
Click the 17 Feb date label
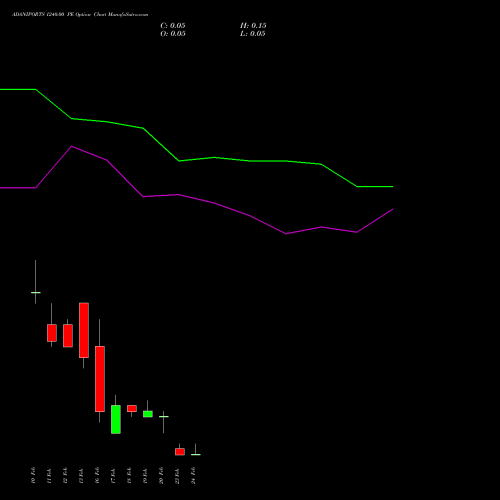tap(113, 475)
